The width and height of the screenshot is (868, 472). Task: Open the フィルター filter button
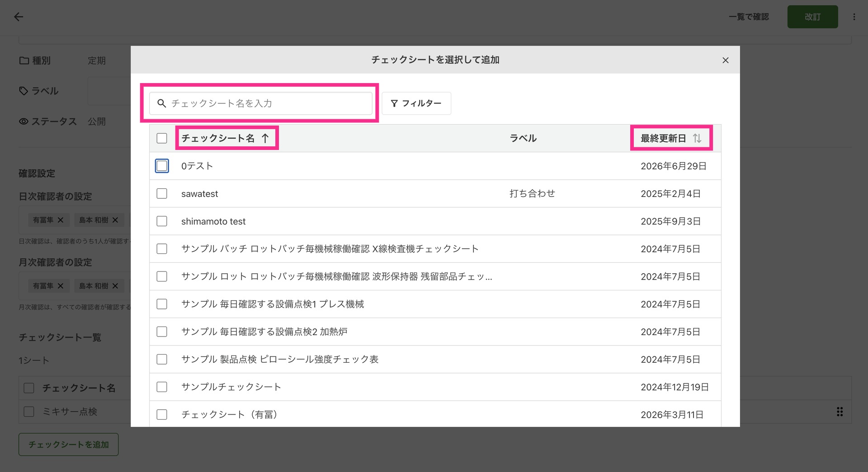(x=416, y=103)
